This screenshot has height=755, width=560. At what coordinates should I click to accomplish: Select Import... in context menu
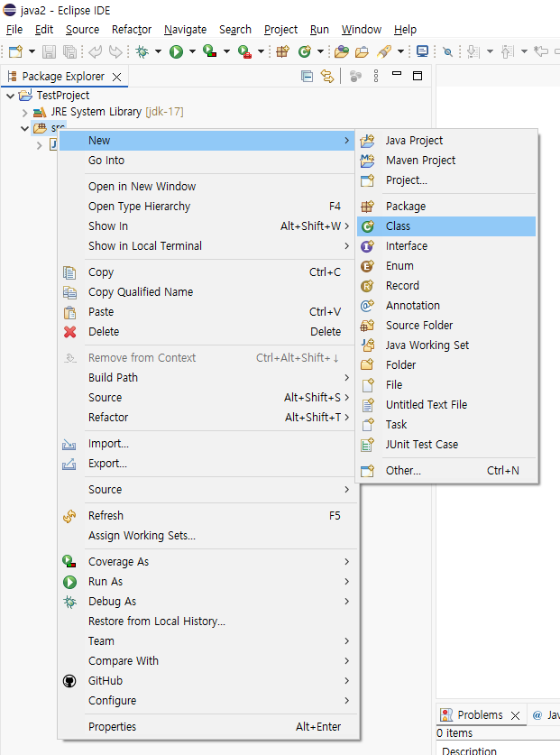(207, 444)
